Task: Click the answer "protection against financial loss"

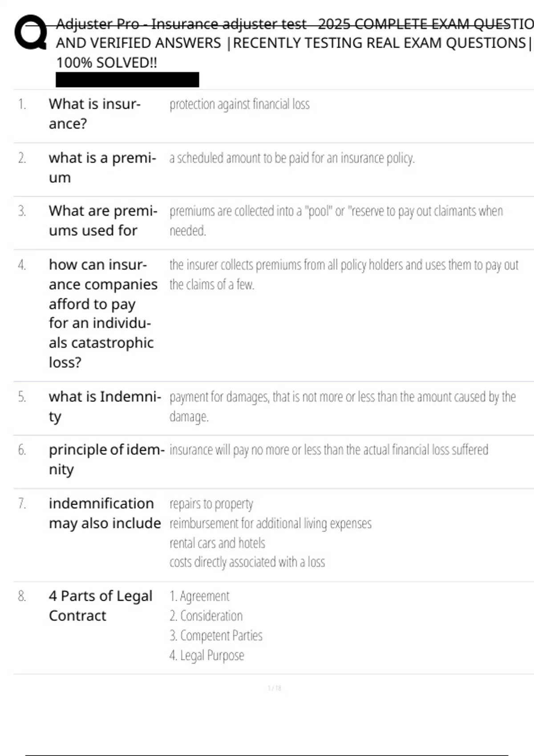Action: click(239, 105)
